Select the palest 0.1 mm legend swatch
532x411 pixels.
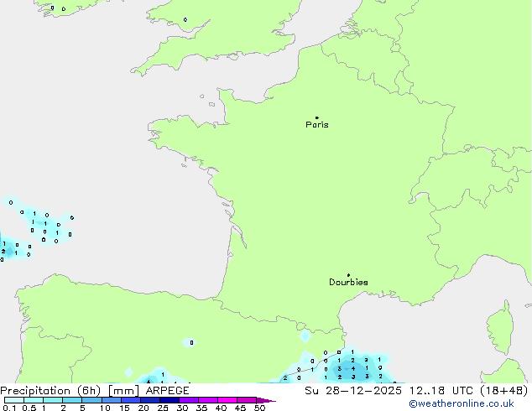coord(14,400)
